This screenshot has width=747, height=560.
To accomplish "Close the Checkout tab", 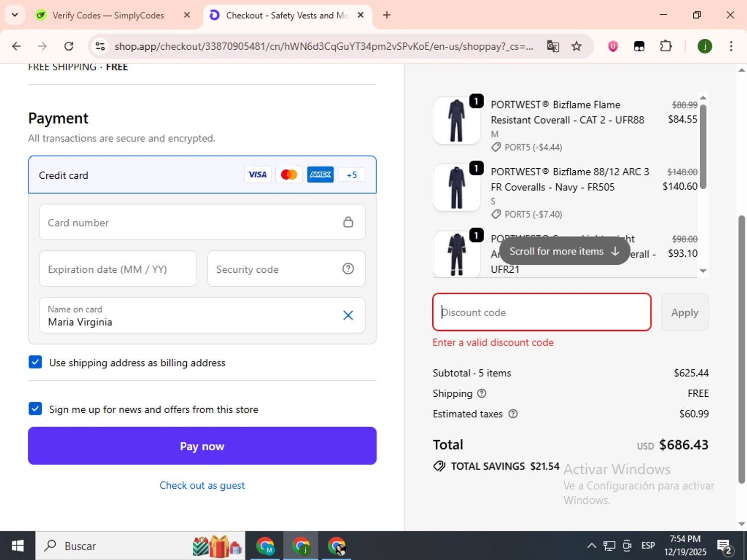I will pos(361,15).
